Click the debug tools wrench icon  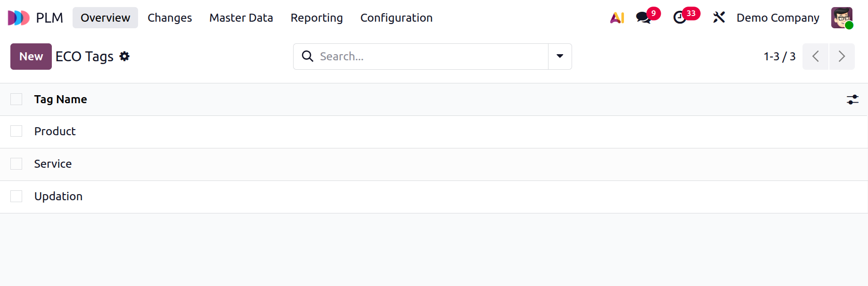point(719,18)
